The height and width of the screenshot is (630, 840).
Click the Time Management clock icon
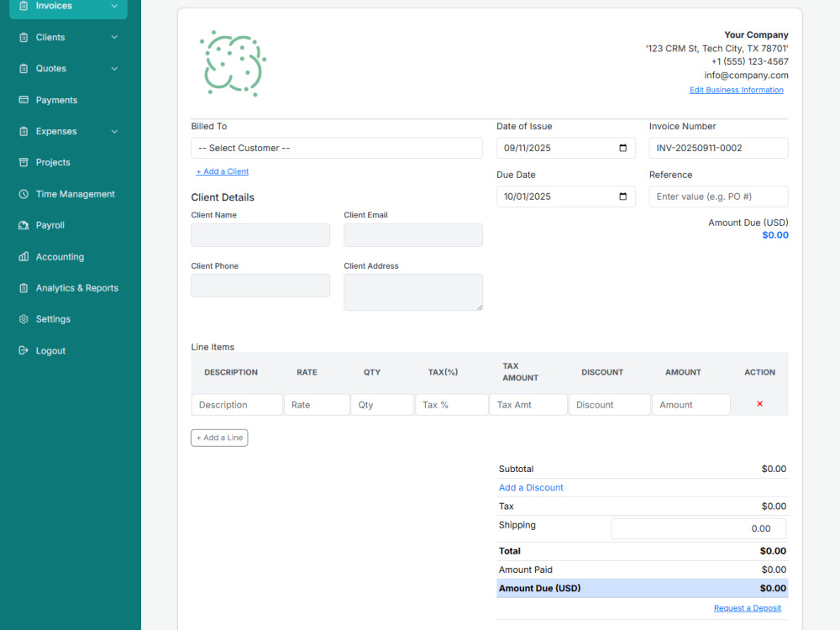24,194
